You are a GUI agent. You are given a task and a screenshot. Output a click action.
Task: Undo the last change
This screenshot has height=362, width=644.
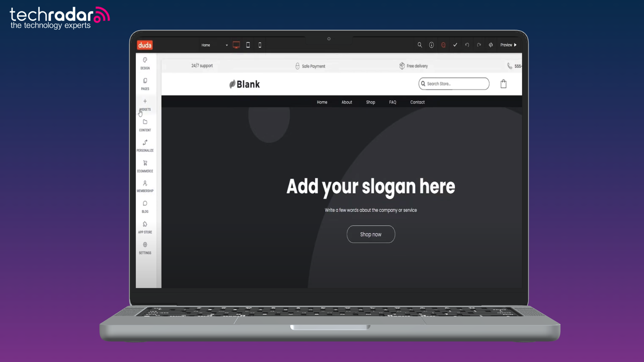pyautogui.click(x=467, y=45)
